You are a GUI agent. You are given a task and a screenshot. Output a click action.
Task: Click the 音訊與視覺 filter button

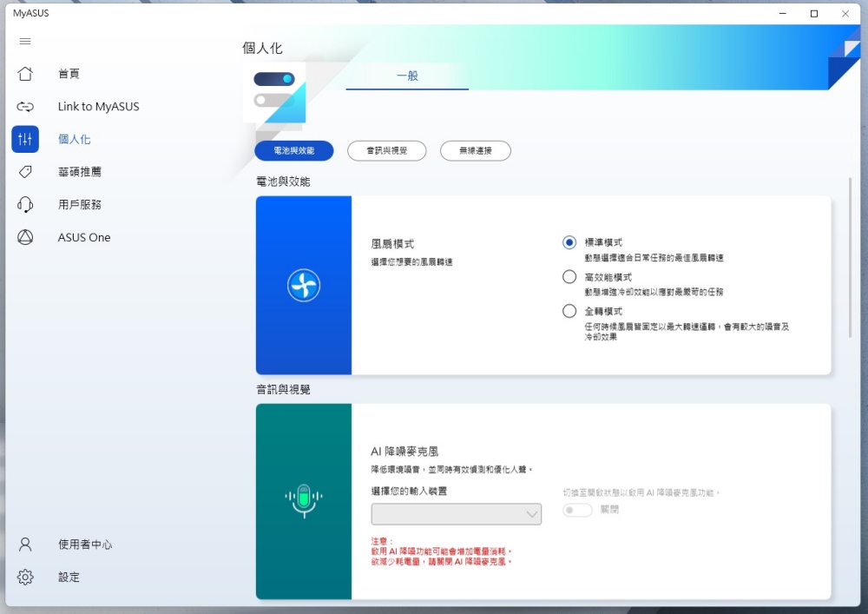[387, 150]
